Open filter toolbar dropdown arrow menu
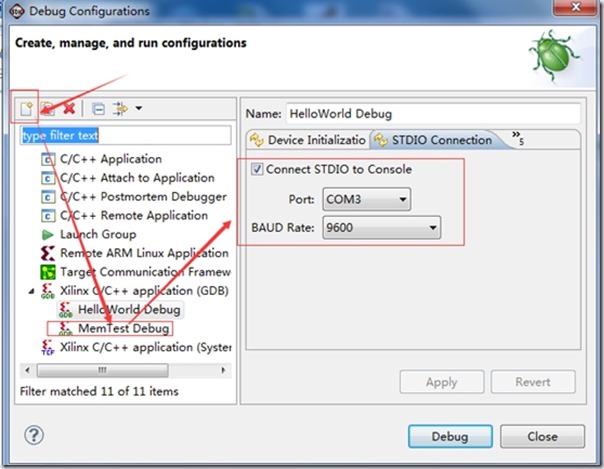The image size is (604, 469). [x=139, y=108]
